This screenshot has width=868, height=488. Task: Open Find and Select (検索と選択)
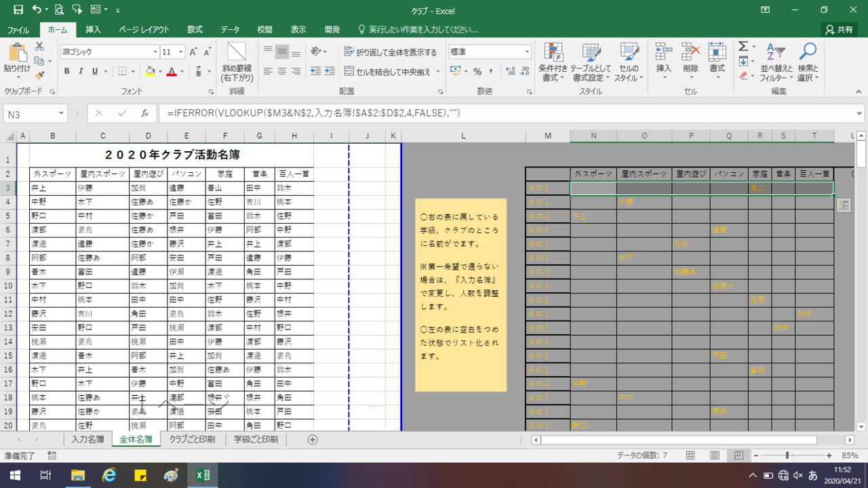(x=808, y=62)
